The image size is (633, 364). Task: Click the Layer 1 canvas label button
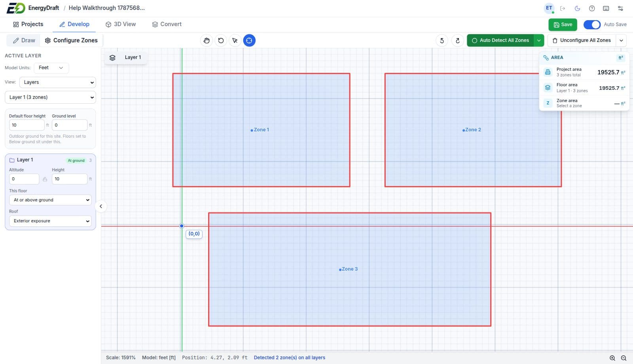[125, 57]
